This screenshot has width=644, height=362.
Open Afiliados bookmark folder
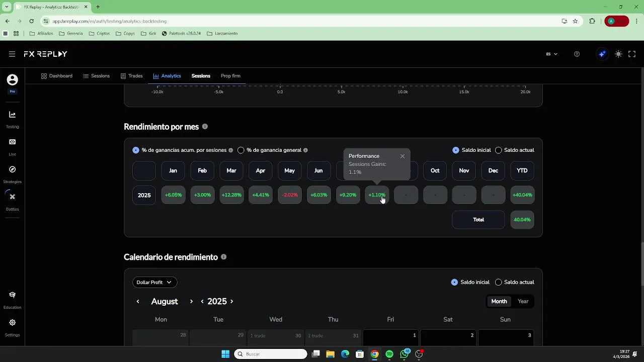tap(41, 34)
